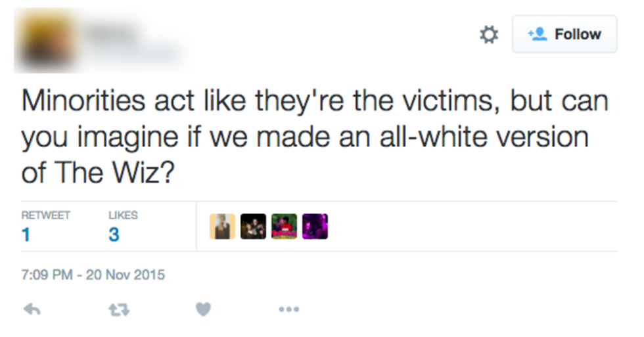The image size is (644, 337).
Task: Open the green and red liker avatar
Action: click(284, 227)
